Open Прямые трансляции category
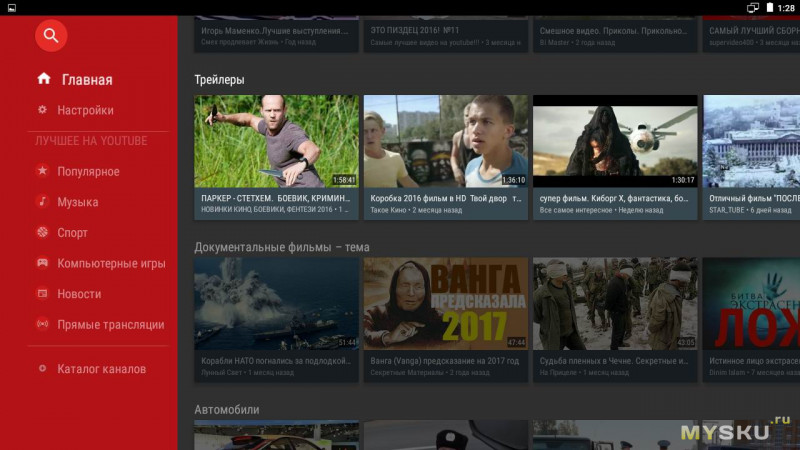Image resolution: width=800 pixels, height=450 pixels. pyautogui.click(x=111, y=324)
